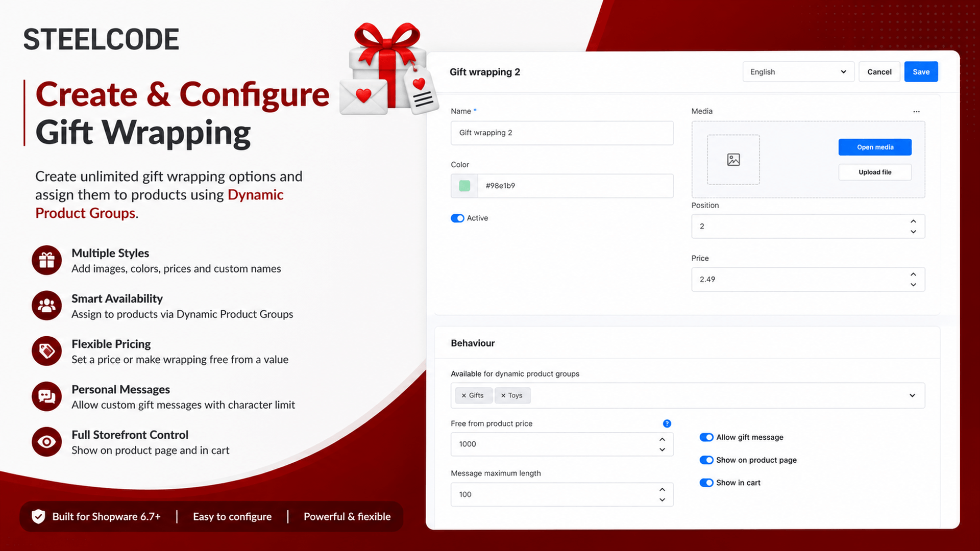Remove the Toys tag
The width and height of the screenshot is (980, 551).
click(503, 395)
